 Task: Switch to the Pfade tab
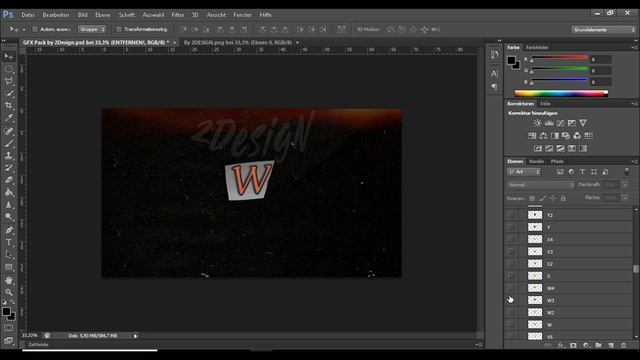557,162
